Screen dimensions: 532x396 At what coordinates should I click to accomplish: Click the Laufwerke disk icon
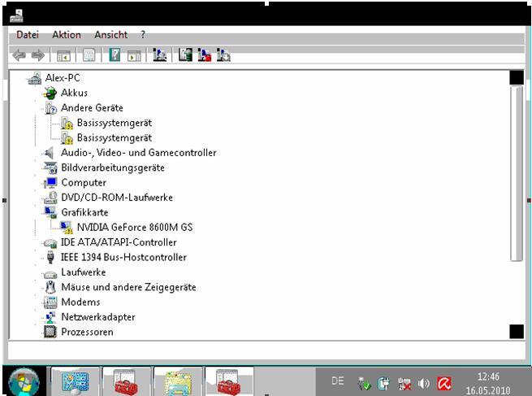coord(50,273)
